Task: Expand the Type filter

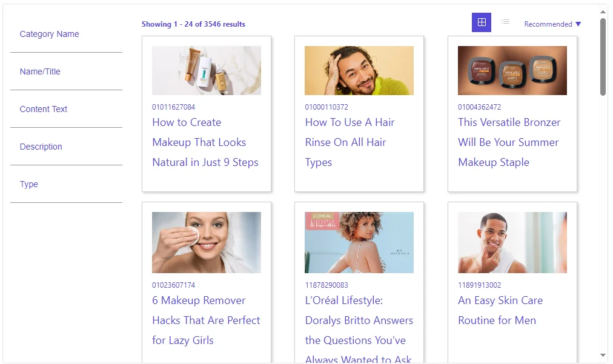Action: coord(66,184)
